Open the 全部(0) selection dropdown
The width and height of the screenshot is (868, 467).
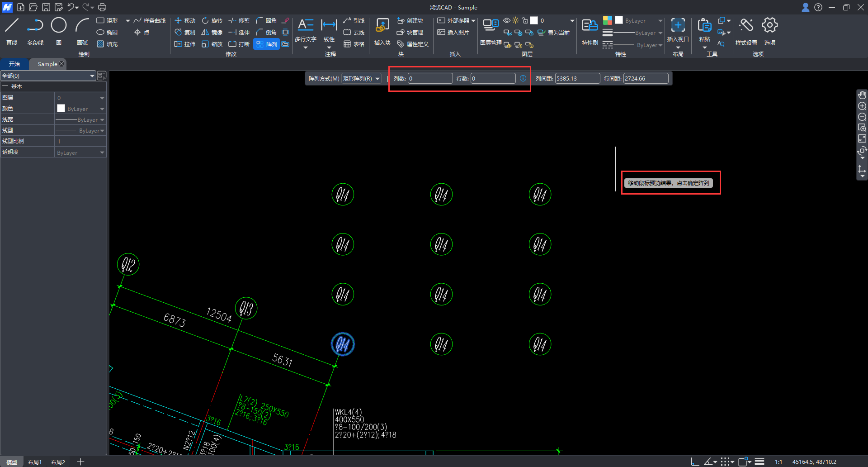coord(48,76)
